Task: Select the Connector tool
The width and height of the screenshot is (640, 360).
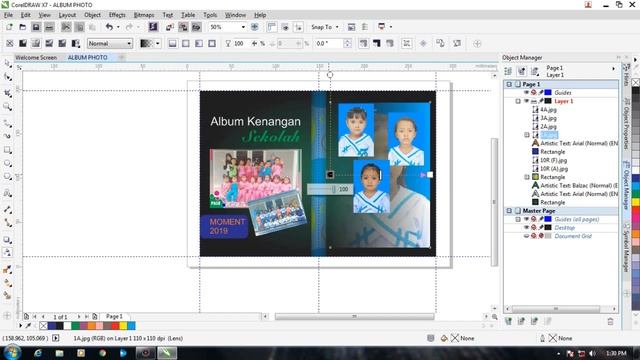Action: (7, 223)
